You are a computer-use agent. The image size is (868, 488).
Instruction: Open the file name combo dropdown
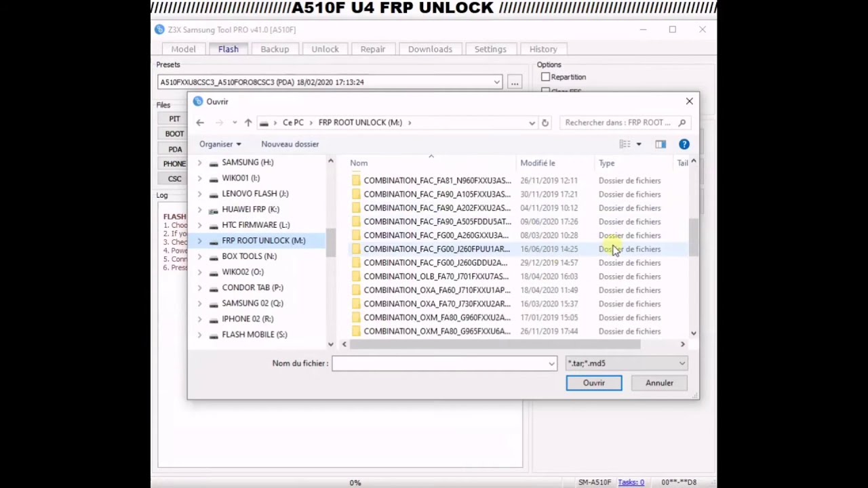tap(551, 363)
